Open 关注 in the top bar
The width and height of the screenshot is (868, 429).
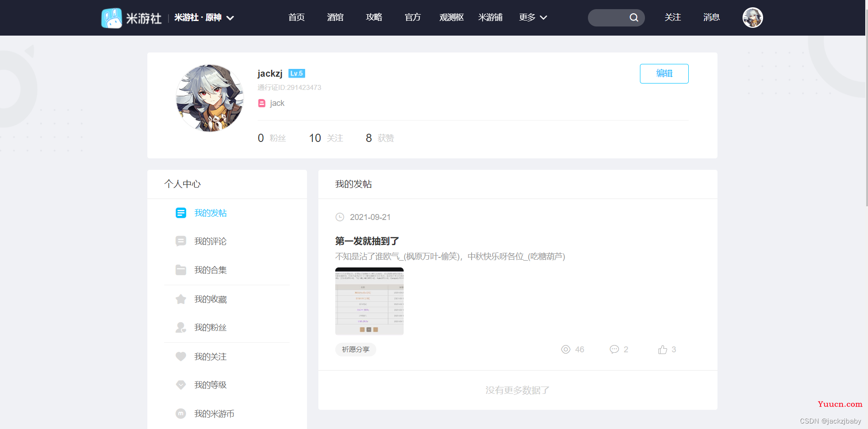tap(673, 17)
